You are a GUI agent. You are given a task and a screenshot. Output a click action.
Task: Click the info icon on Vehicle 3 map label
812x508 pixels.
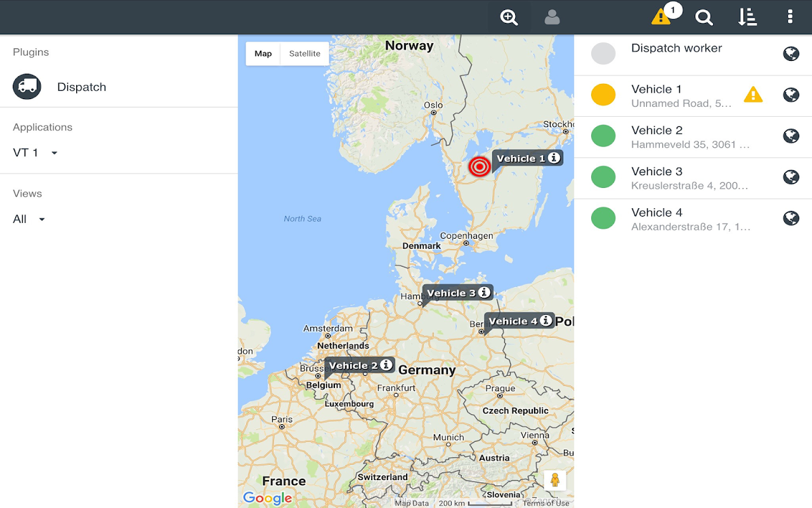484,292
